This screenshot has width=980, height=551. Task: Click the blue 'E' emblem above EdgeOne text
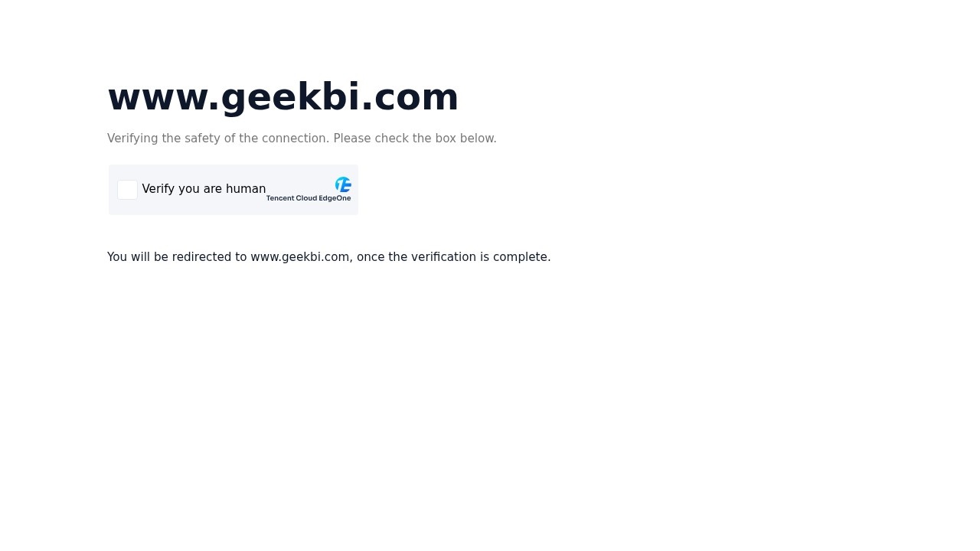[343, 184]
